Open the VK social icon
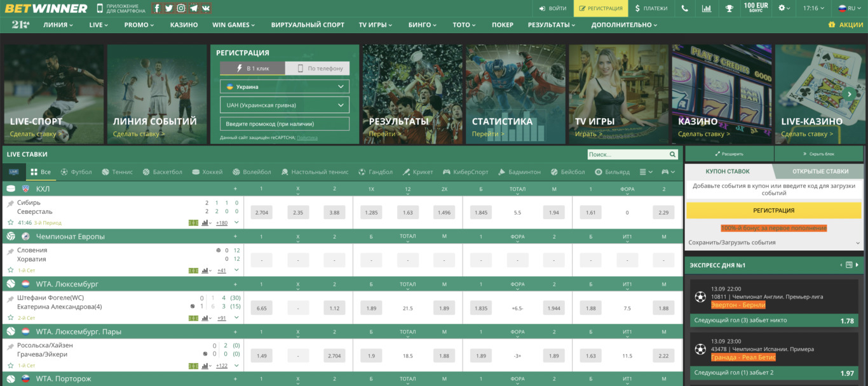 [x=206, y=8]
